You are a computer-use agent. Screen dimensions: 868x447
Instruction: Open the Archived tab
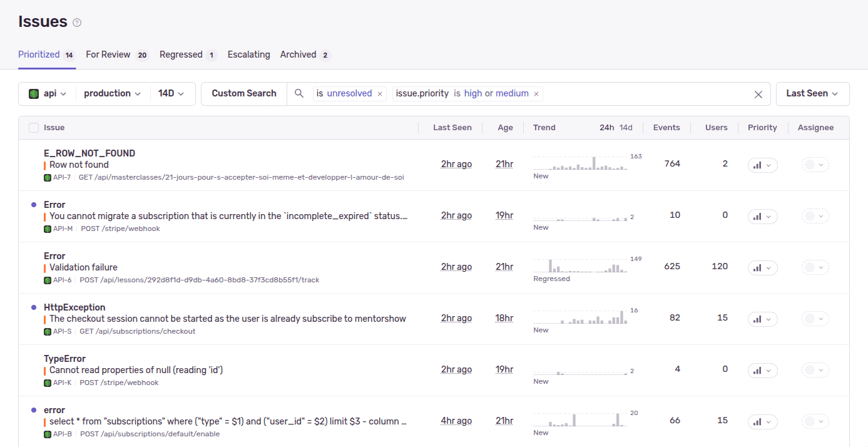pyautogui.click(x=298, y=54)
